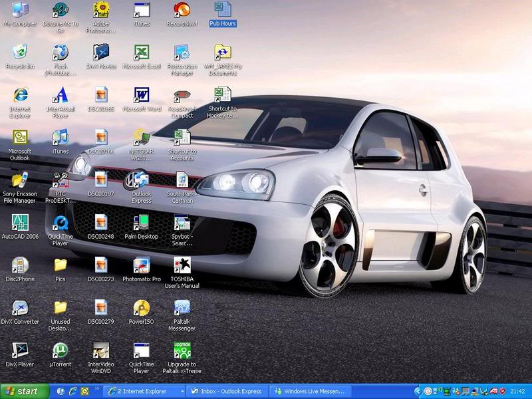This screenshot has height=399, width=532.
Task: Expand the Quick Launch chevron
Action: pos(97,390)
